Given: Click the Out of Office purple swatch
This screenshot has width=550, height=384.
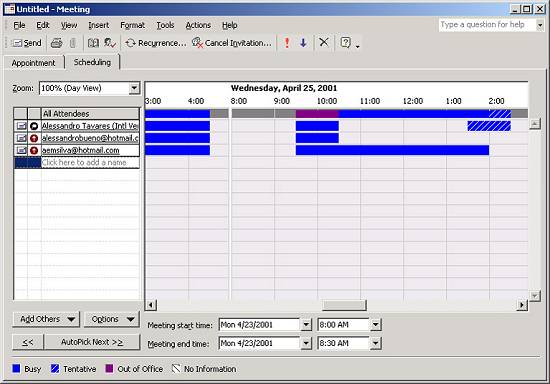Looking at the screenshot, I should 109,369.
